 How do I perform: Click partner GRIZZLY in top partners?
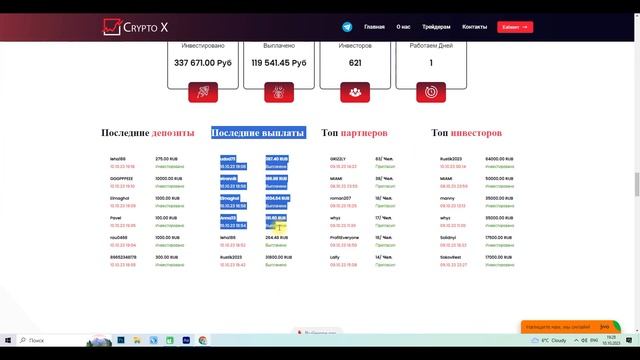(338, 159)
